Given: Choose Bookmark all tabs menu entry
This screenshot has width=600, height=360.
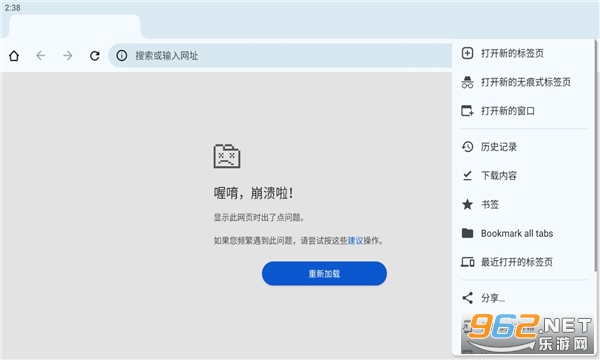Looking at the screenshot, I should pos(523,233).
